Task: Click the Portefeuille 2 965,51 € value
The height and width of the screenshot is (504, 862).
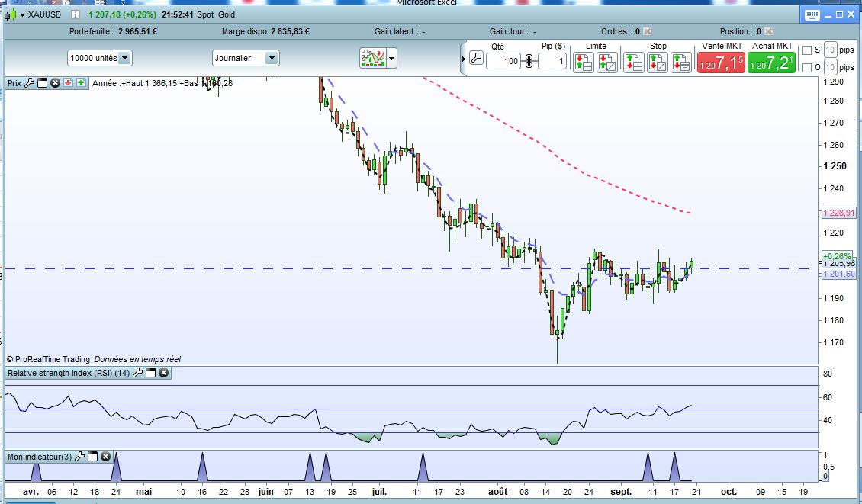Action: [x=137, y=31]
